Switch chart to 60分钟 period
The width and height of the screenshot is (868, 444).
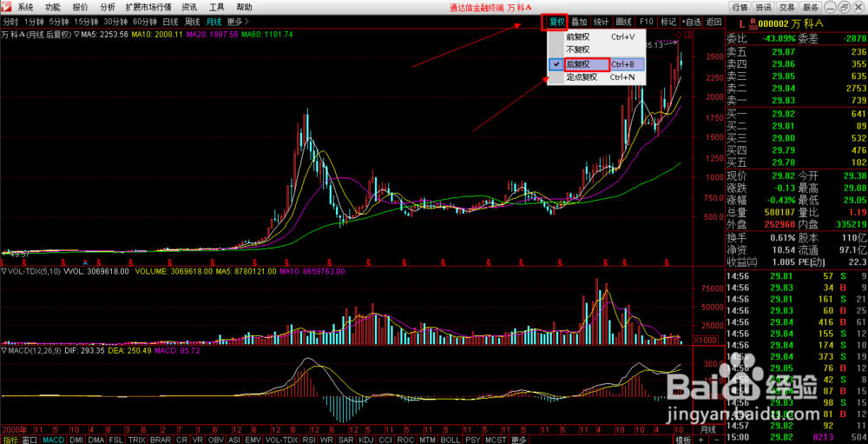click(x=145, y=22)
